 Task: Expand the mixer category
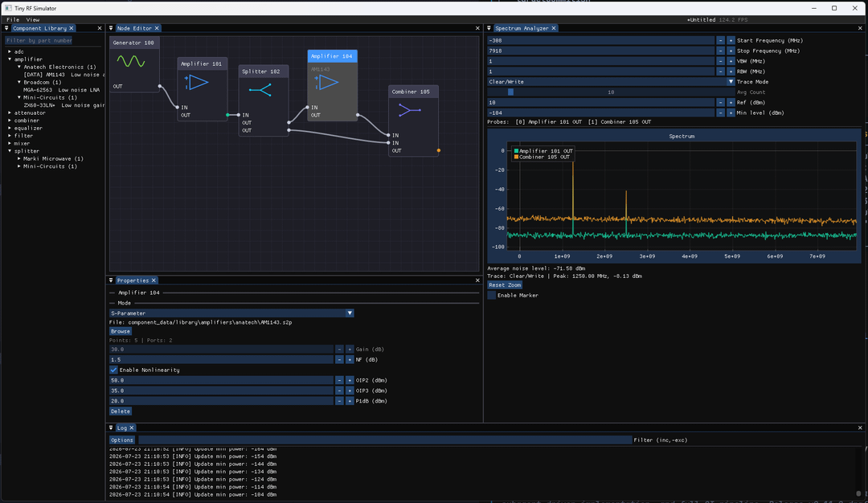click(10, 143)
